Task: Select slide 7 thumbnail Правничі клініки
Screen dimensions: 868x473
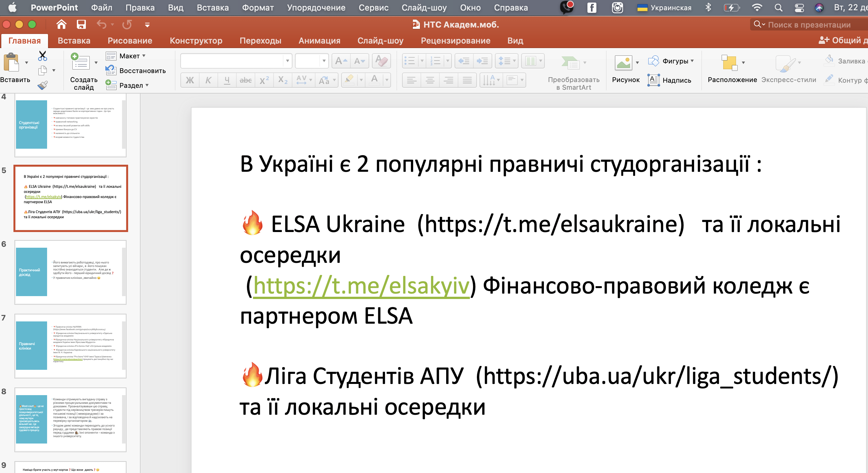Action: (70, 346)
